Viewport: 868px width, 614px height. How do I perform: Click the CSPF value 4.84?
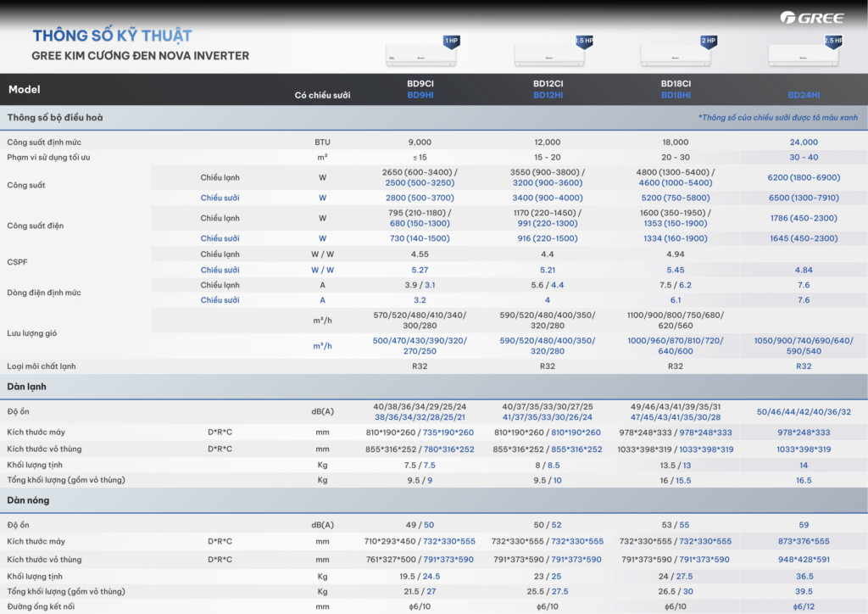click(x=804, y=271)
